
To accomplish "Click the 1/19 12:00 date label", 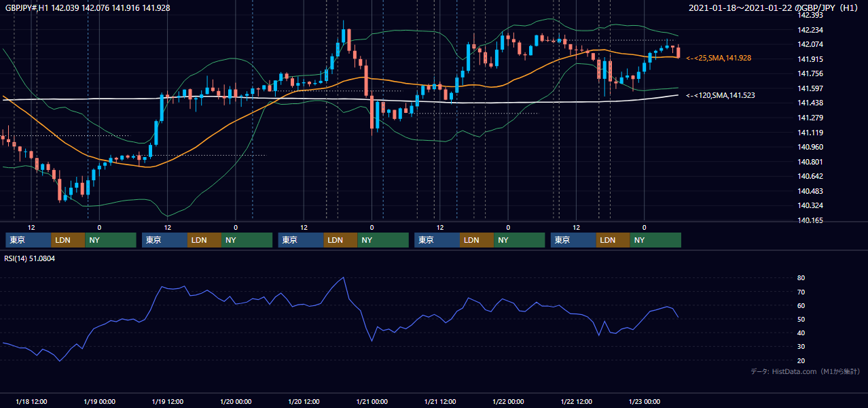I will pos(167,401).
